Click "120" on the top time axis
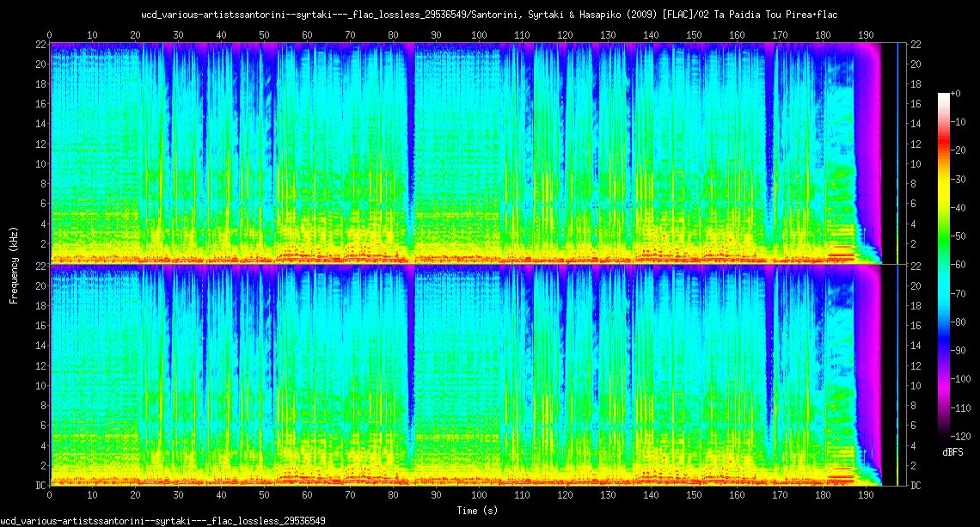The image size is (980, 527). click(x=565, y=35)
